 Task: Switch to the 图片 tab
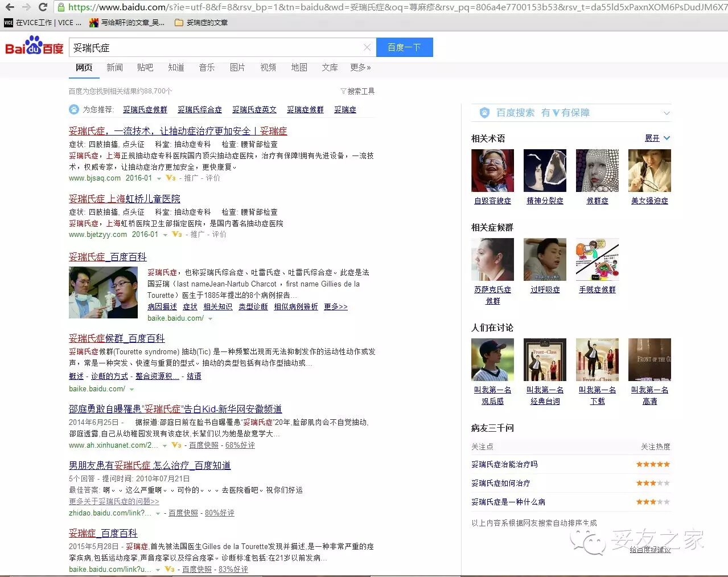pyautogui.click(x=237, y=67)
